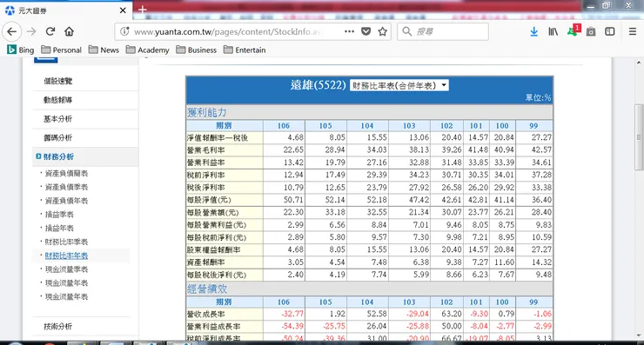Select the 元大證券 browser tab

66,10
